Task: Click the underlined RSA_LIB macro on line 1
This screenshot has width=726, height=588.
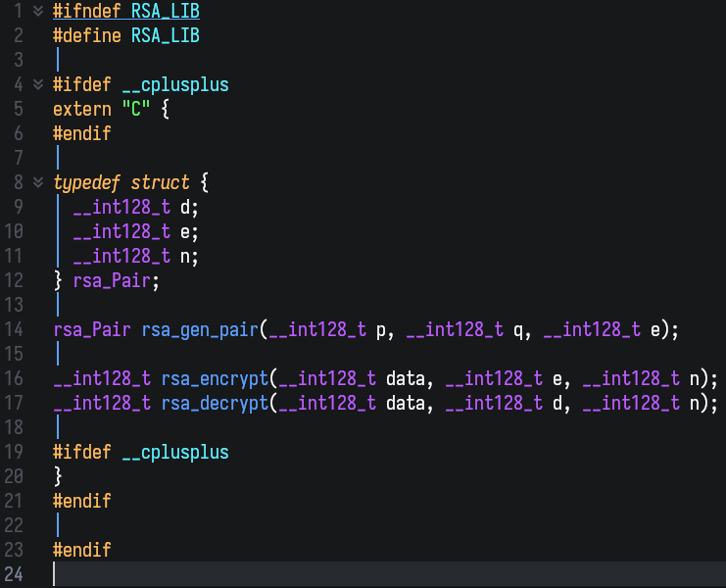Action: [166, 11]
